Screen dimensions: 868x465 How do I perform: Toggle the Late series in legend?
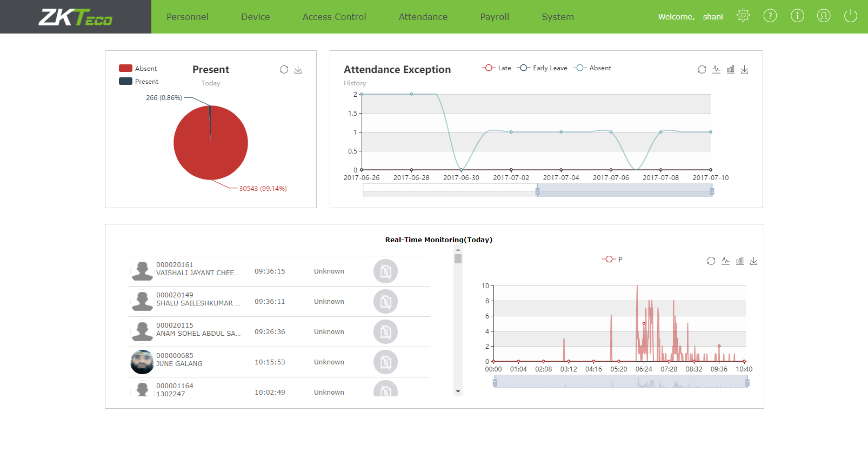tap(496, 68)
